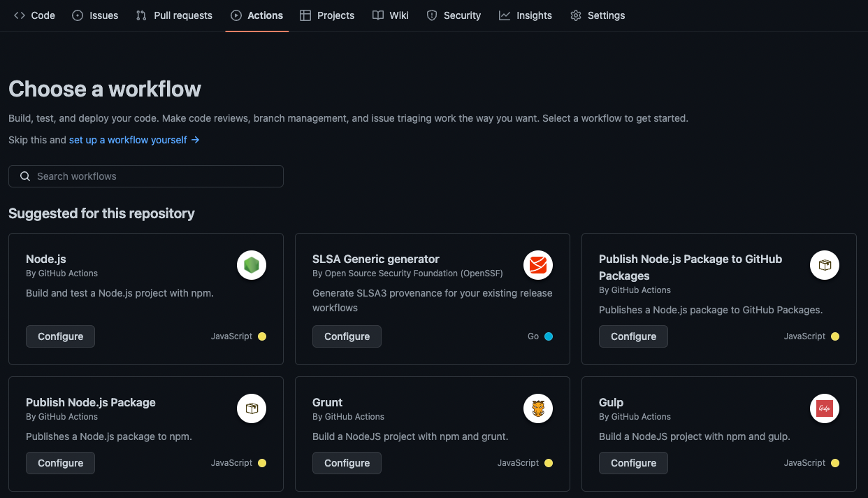
Task: Click the green Node.js hexagon logo
Action: click(252, 265)
